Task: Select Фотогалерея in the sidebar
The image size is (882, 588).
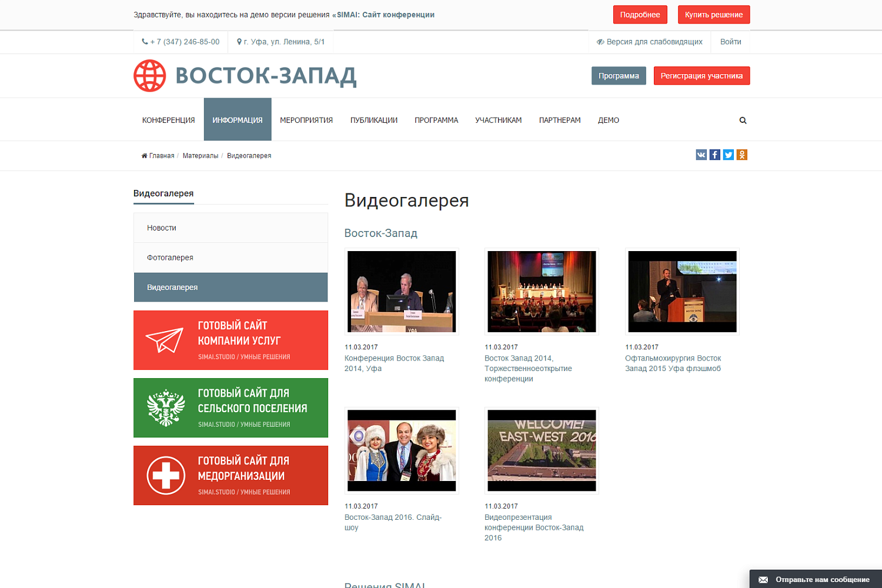Action: pos(170,258)
